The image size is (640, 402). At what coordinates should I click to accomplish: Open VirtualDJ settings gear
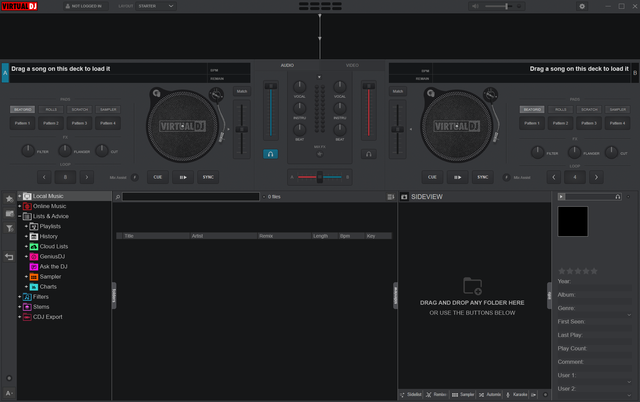click(582, 6)
